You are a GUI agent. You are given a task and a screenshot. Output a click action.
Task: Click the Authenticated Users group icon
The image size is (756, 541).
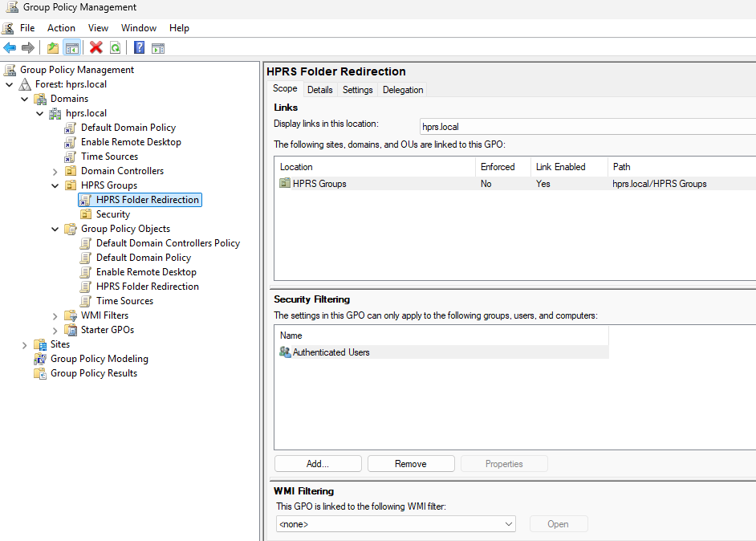[x=285, y=352]
